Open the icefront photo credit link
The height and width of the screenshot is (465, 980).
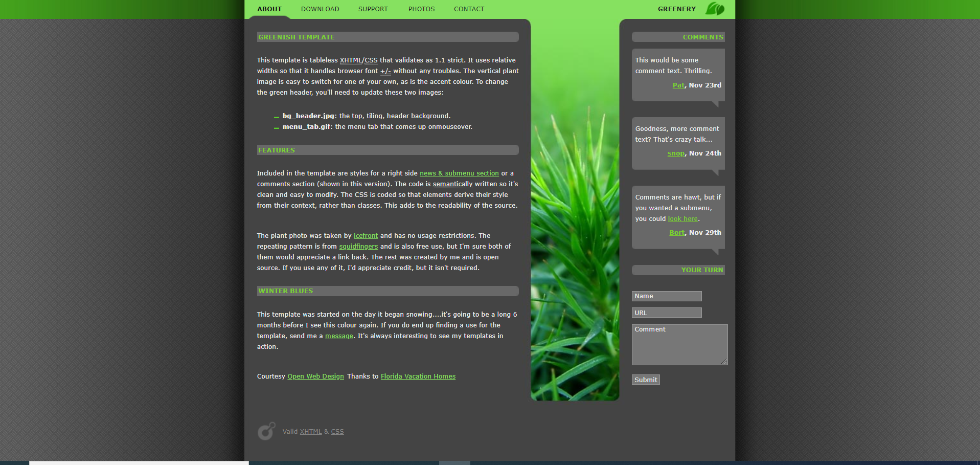click(x=366, y=236)
